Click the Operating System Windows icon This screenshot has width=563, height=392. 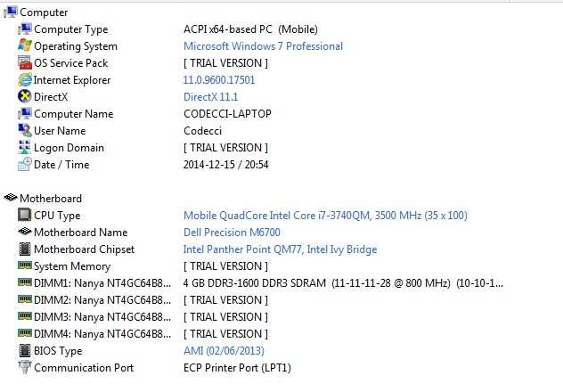pos(25,46)
